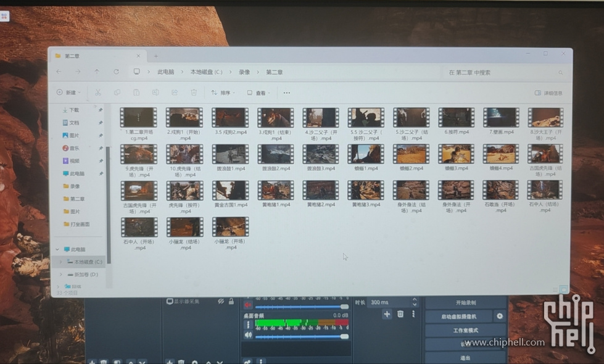
Task: Adjust 桌面音频 volume slider in OBS
Action: (x=302, y=337)
